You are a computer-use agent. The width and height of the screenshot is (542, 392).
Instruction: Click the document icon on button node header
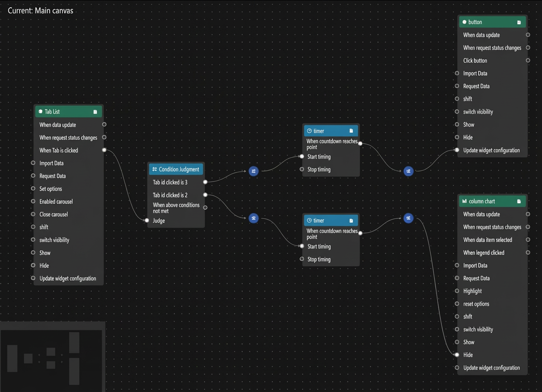pos(519,22)
